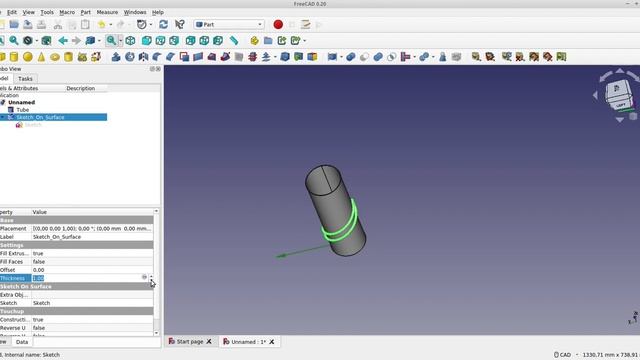Click the What's This help cursor icon

pos(180,24)
